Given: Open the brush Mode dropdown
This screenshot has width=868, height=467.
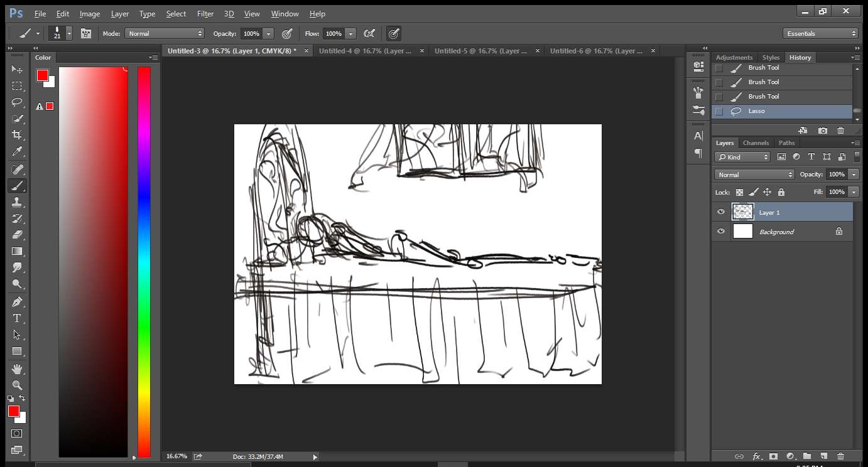Looking at the screenshot, I should click(x=165, y=33).
